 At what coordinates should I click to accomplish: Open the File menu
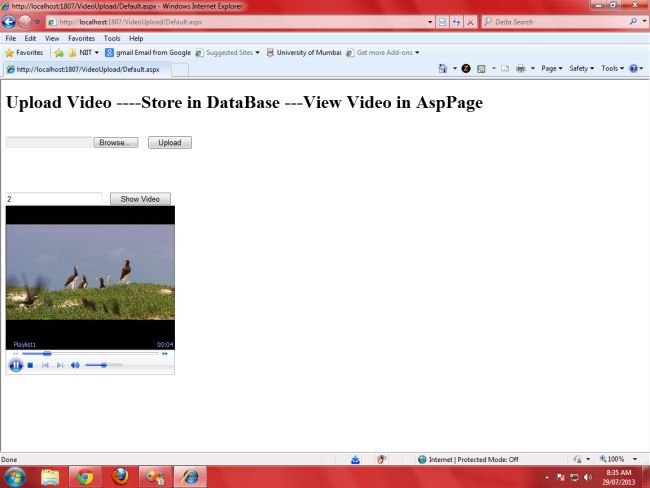(11, 38)
